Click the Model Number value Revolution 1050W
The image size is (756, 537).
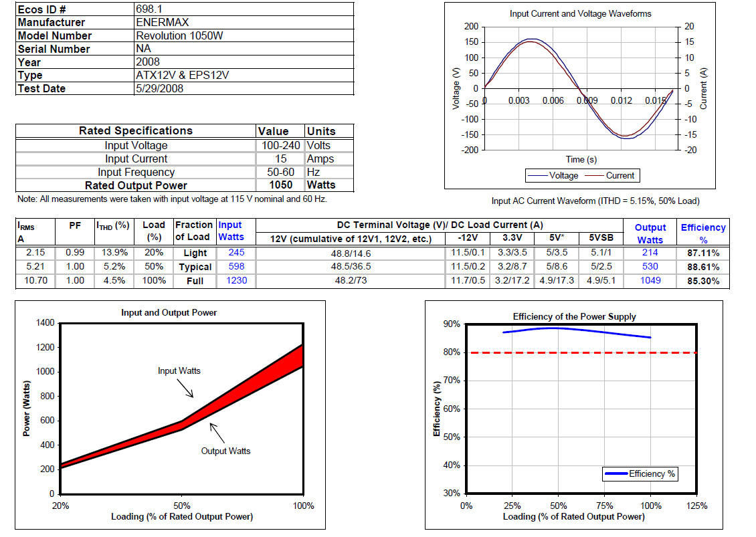point(179,35)
